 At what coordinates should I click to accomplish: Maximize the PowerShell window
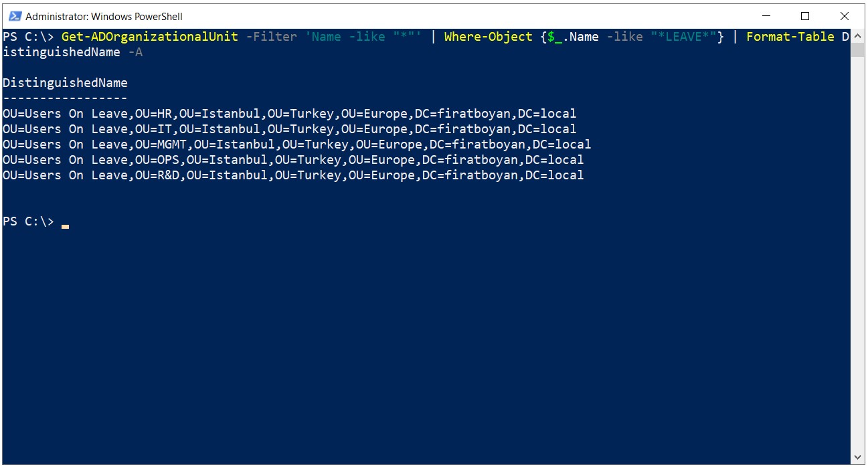click(805, 16)
